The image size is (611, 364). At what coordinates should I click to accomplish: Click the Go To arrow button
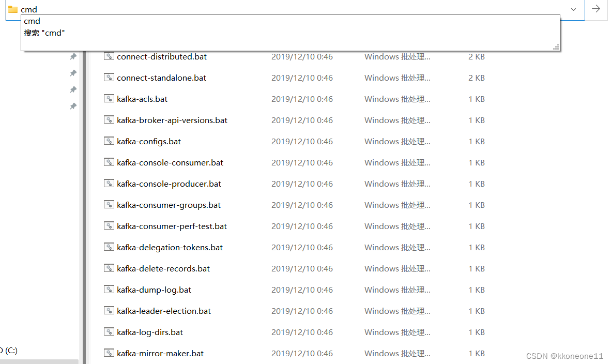click(597, 9)
